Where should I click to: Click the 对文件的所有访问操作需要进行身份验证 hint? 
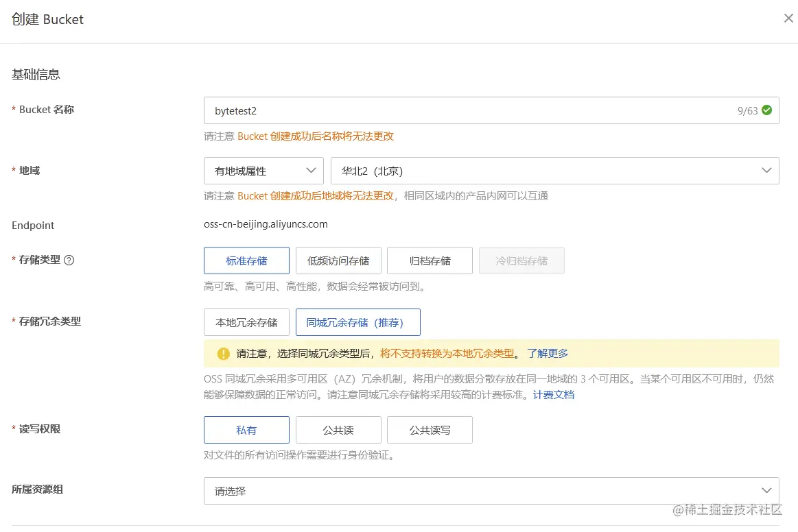click(299, 455)
